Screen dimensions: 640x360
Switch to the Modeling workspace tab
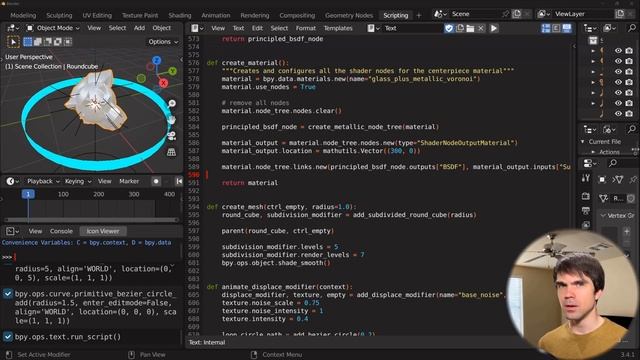23,16
